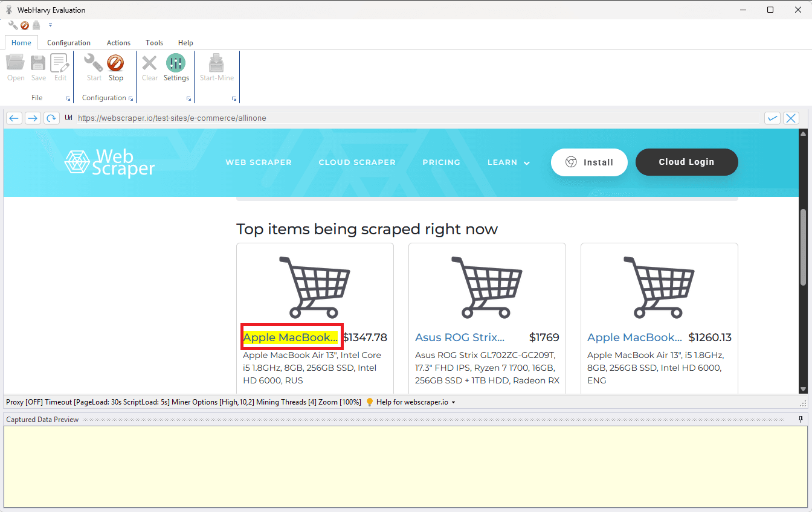Click the Save configuration icon

pos(37,66)
